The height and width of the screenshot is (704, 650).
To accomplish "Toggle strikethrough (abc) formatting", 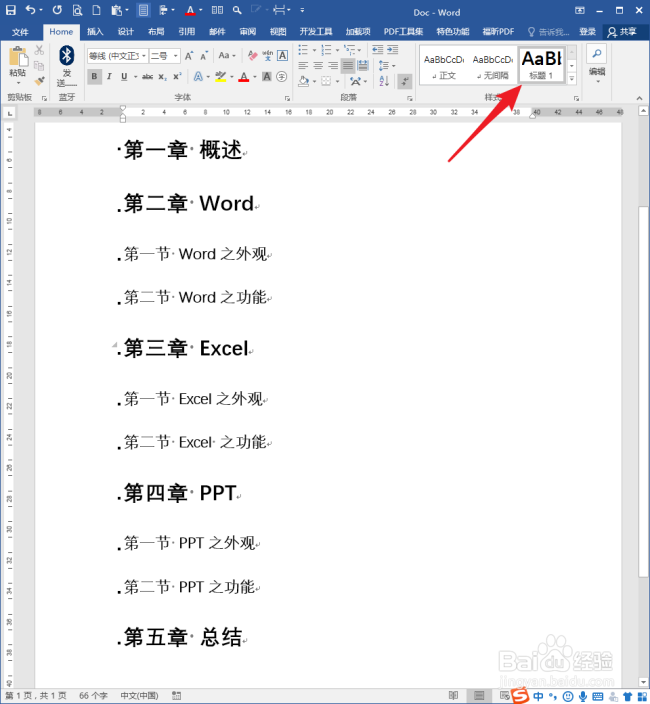I will point(147,77).
